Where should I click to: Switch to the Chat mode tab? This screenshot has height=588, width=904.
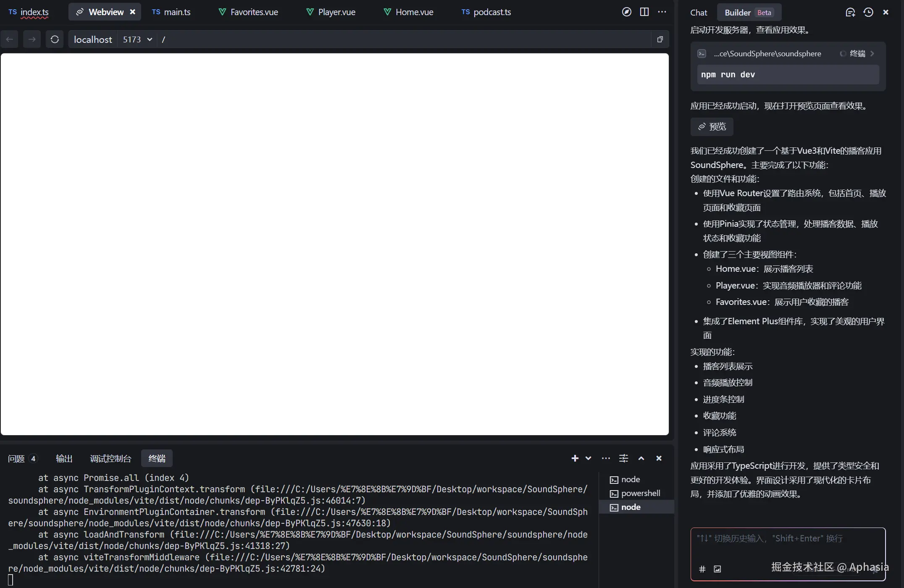coord(698,13)
